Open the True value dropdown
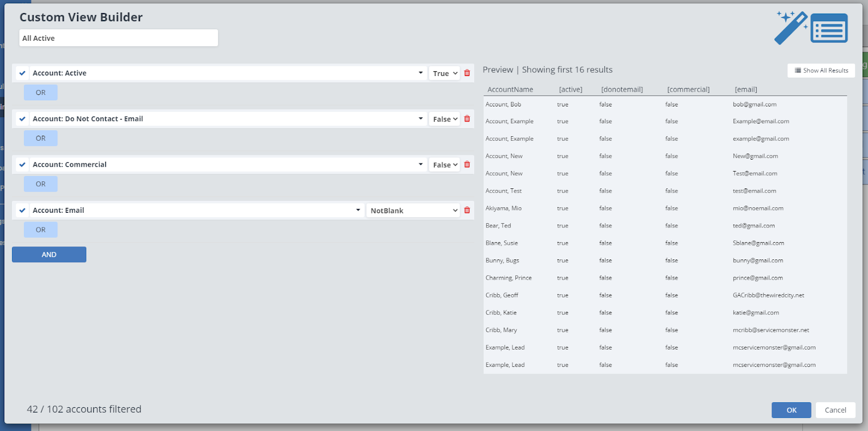868x431 pixels. 445,73
